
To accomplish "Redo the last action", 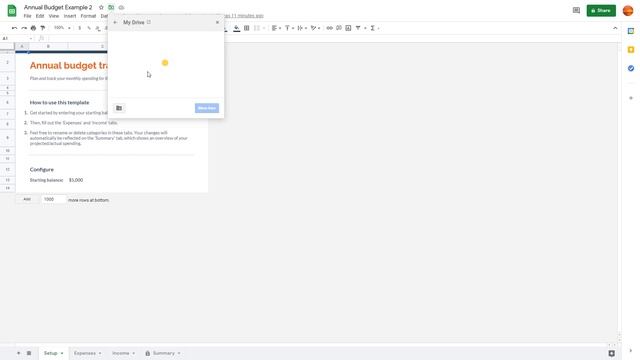I will [x=24, y=28].
